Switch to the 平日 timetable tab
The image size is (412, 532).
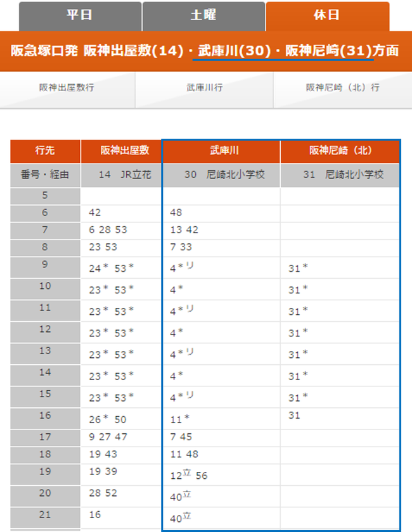(x=80, y=16)
